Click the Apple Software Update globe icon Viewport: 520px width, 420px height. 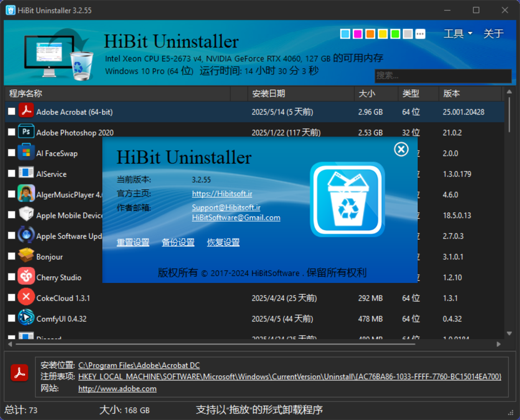click(26, 235)
